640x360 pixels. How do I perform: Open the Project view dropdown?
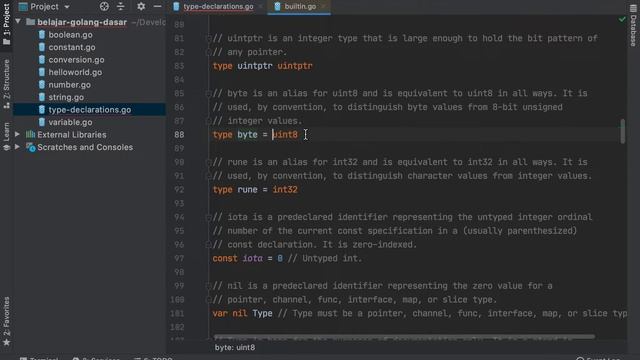(44, 7)
